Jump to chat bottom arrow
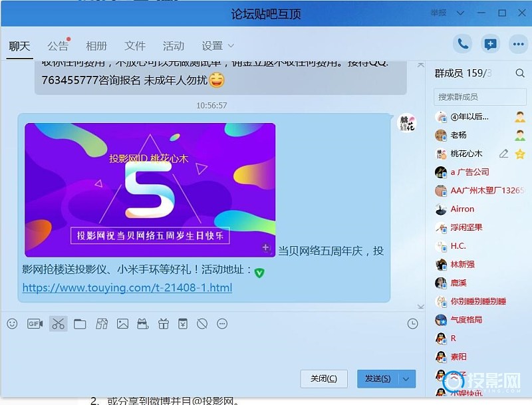Viewport: 532px width, 405px height. pos(421,307)
